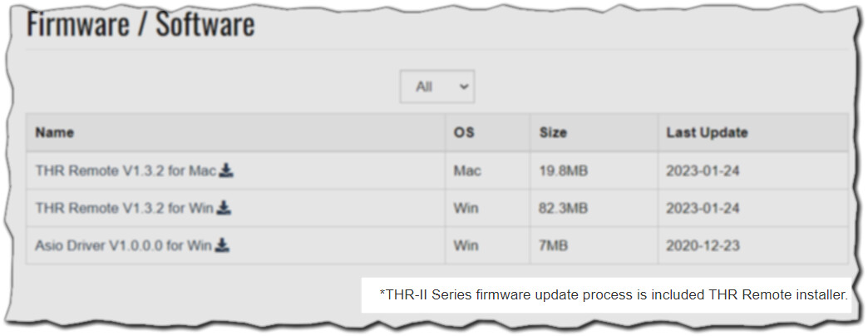Click the OS column header
The height and width of the screenshot is (336, 868).
coord(464,132)
